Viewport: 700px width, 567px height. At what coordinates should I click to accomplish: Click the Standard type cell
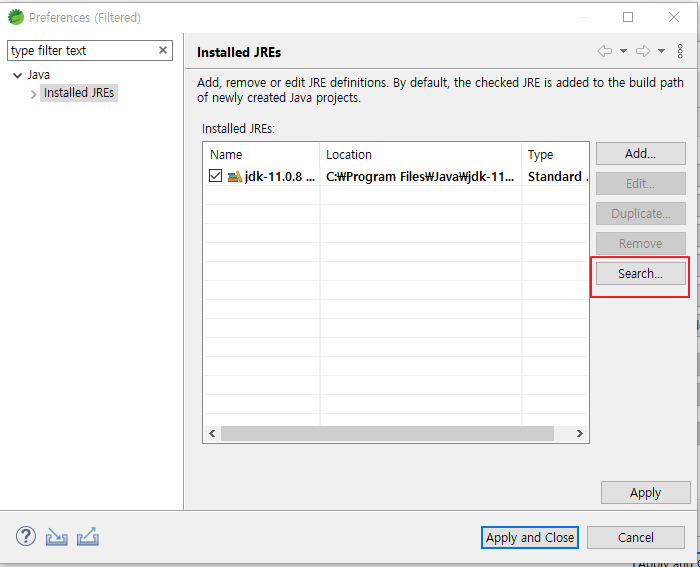557,177
